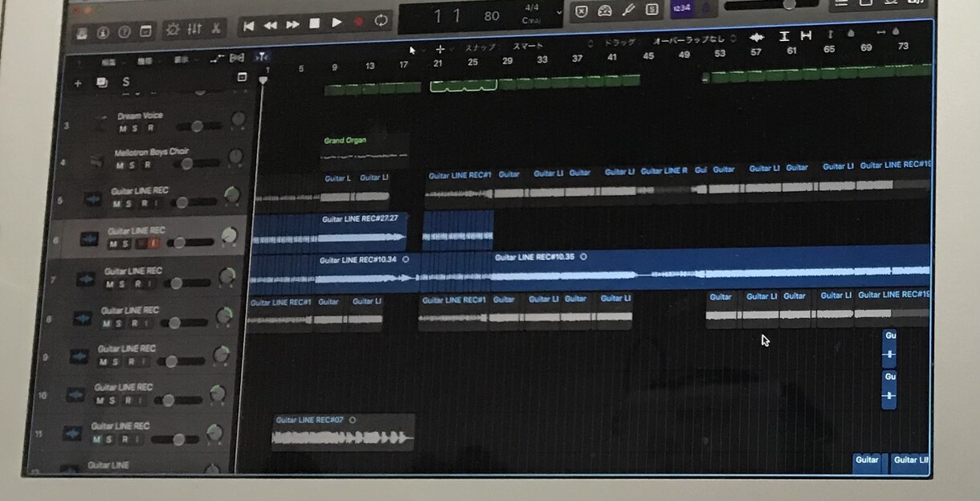Image resolution: width=980 pixels, height=501 pixels.
Task: Start playback with the Play button
Action: click(x=337, y=22)
